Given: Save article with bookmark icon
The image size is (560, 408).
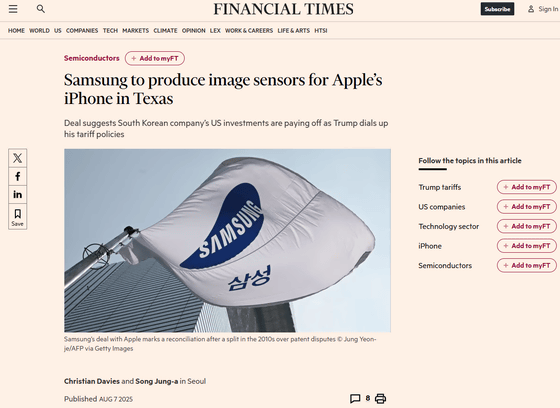Looking at the screenshot, I should [18, 217].
